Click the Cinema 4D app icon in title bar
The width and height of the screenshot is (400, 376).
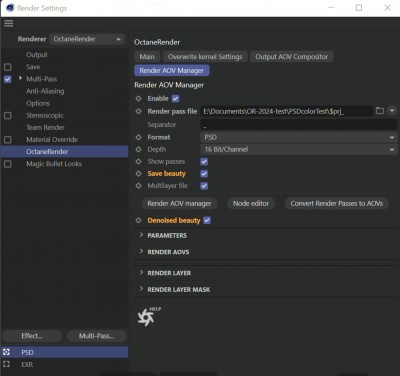(x=10, y=8)
